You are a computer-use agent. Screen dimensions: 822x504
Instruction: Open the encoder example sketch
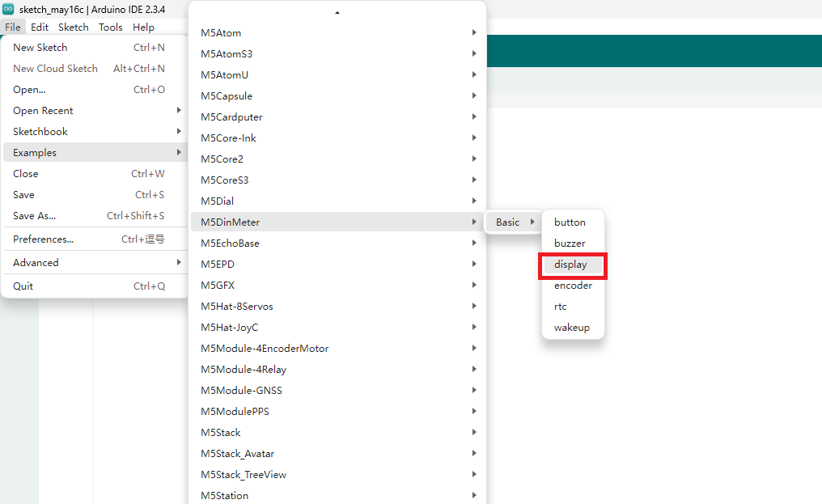pos(573,286)
